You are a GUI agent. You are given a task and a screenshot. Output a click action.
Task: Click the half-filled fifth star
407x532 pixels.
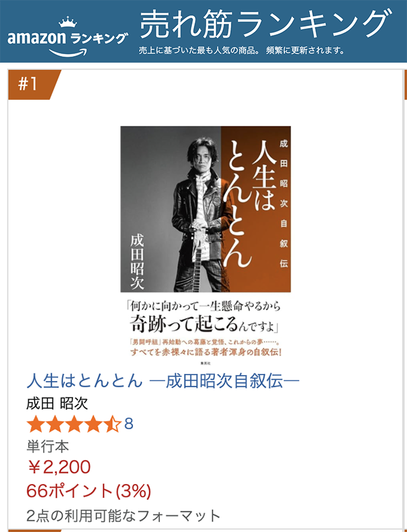pos(113,424)
